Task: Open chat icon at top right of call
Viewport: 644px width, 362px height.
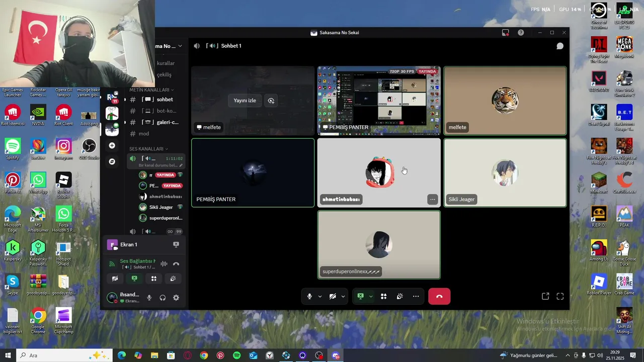Action: (560, 46)
